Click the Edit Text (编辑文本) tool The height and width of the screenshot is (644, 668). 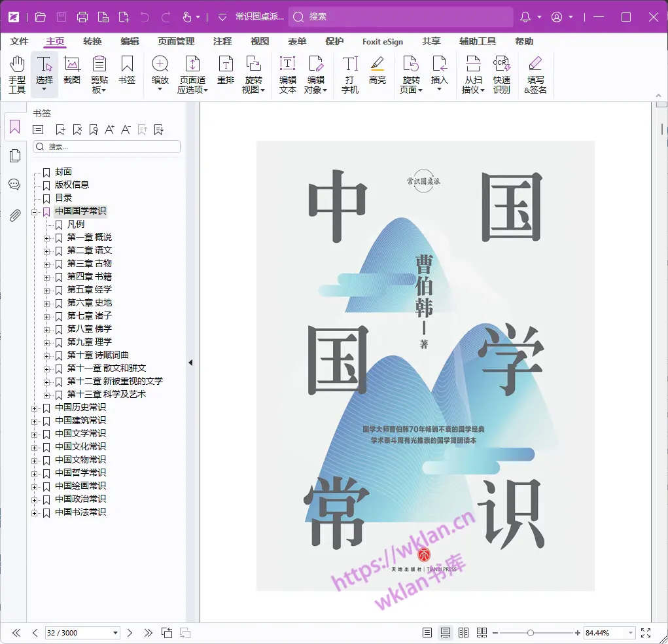288,74
